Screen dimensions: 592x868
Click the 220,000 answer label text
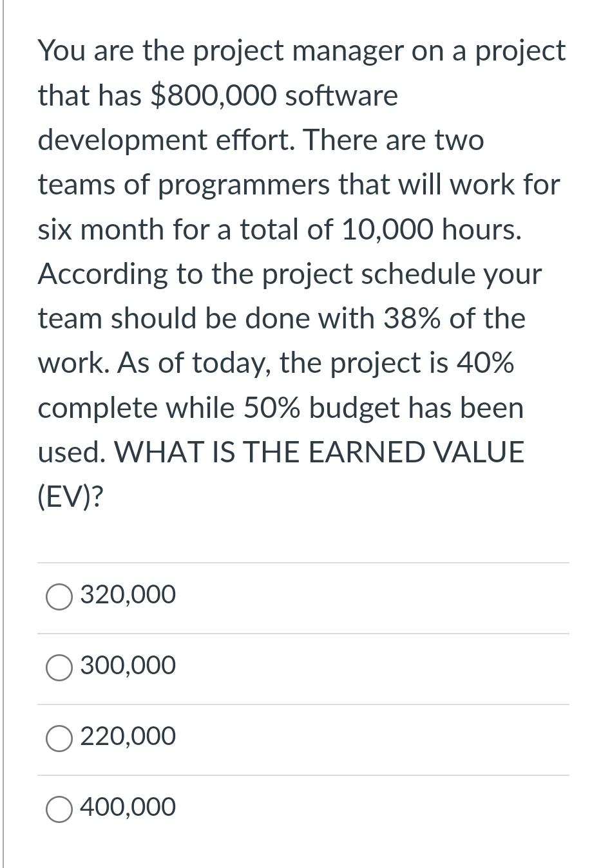coord(127,736)
